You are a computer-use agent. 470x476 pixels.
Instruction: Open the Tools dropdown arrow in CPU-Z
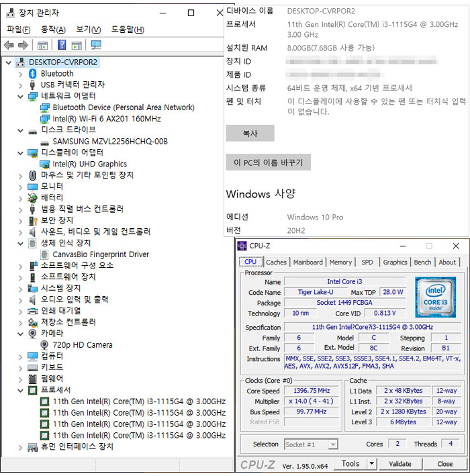point(371,463)
